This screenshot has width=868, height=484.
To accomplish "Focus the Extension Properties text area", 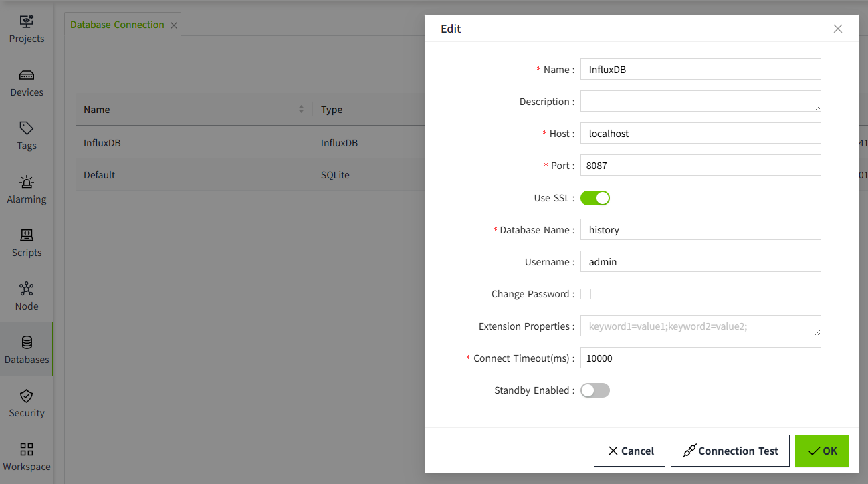I will click(699, 326).
